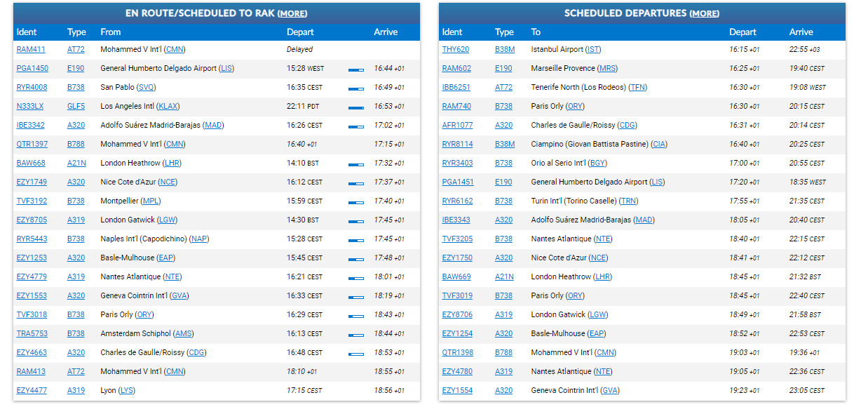Open flight AFR1077 to Charles de Gaulle
The height and width of the screenshot is (407, 868).
(x=458, y=126)
